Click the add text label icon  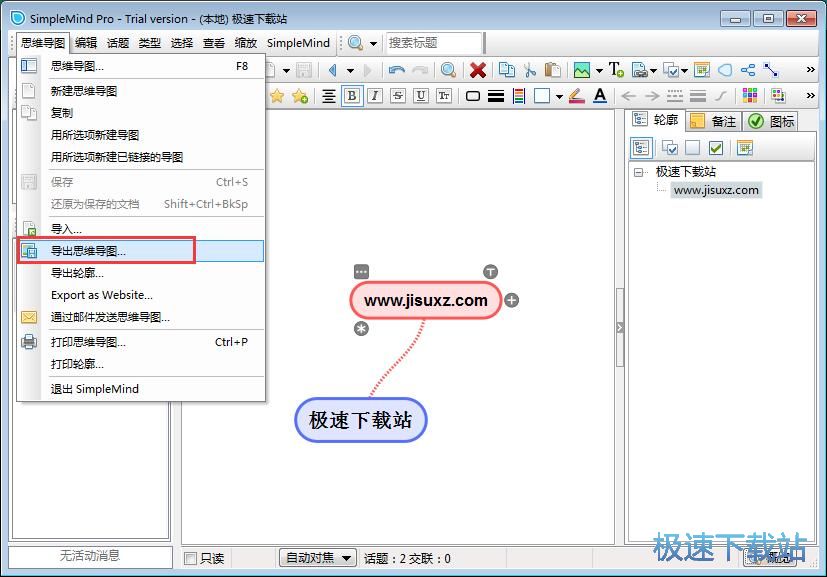(616, 70)
